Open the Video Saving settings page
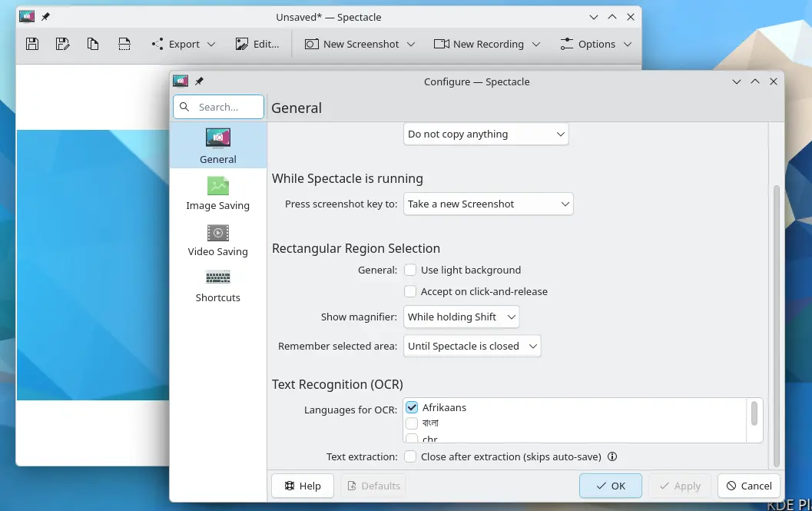Image resolution: width=812 pixels, height=511 pixels. coord(218,240)
